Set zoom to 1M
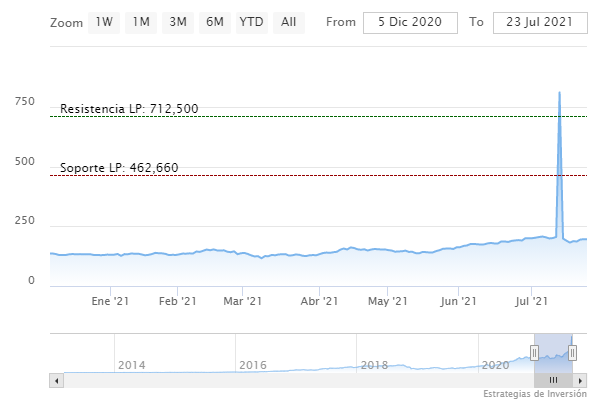Image resolution: width=604 pixels, height=410 pixels. point(141,22)
